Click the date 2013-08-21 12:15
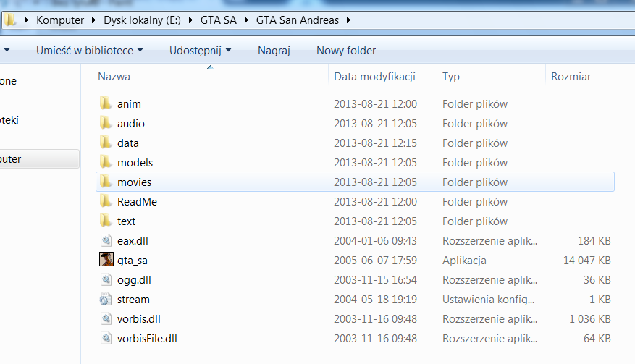The image size is (635, 364). [x=375, y=143]
